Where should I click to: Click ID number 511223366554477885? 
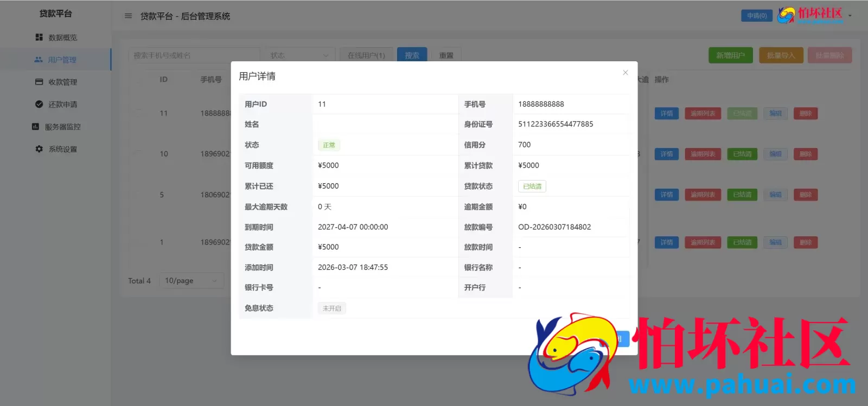pos(556,124)
